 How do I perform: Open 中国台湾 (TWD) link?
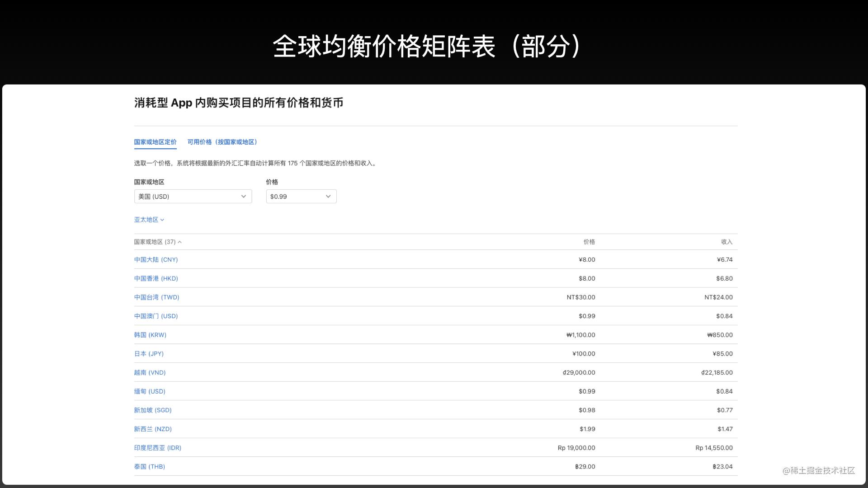coord(156,297)
